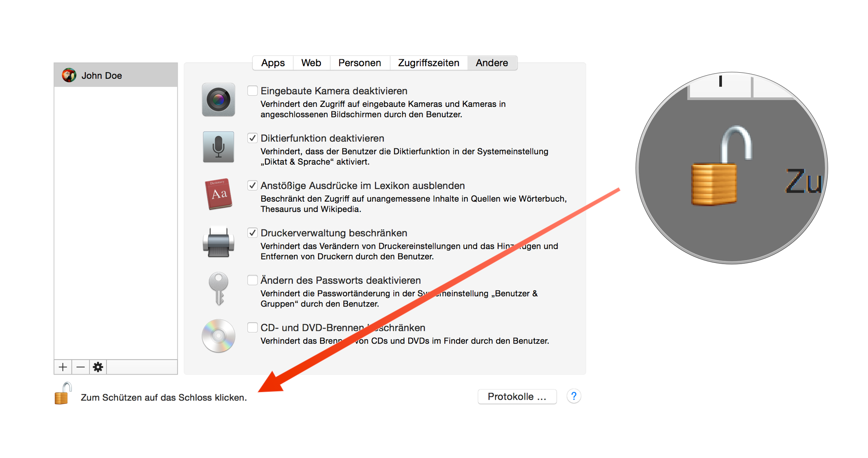Screen dimensions: 868x458
Task: Select John Doe in the user list
Action: [114, 75]
